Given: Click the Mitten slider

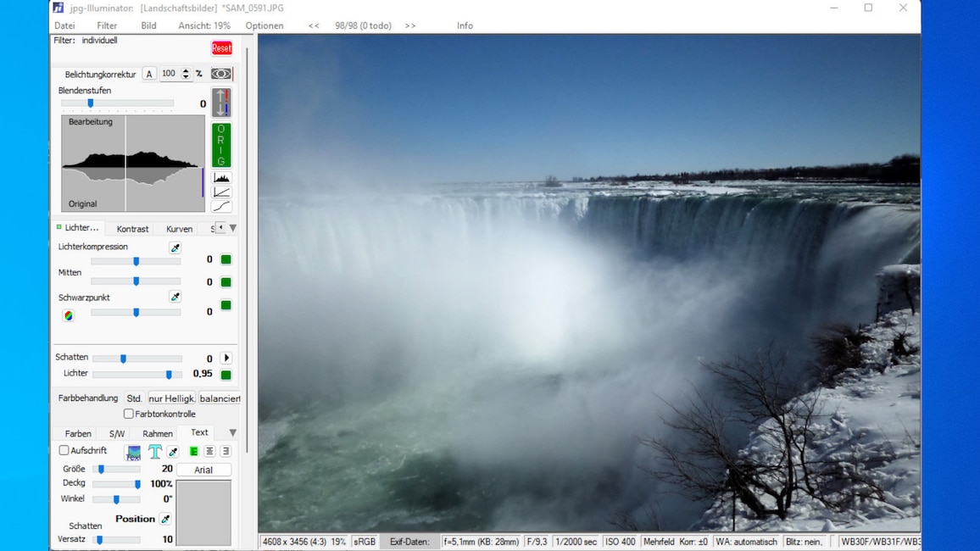Looking at the screenshot, I should (x=136, y=281).
